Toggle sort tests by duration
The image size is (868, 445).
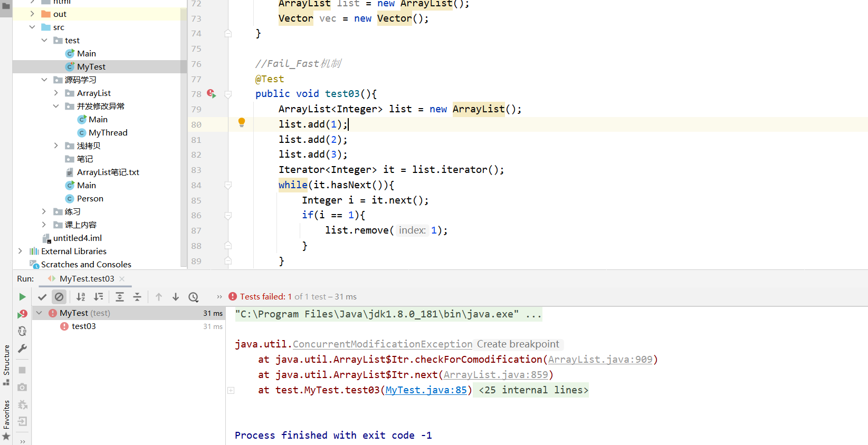click(99, 297)
